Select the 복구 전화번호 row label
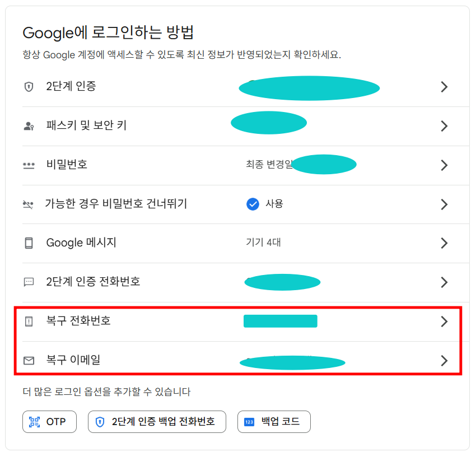Screen dimensions: 476x452 click(x=78, y=321)
